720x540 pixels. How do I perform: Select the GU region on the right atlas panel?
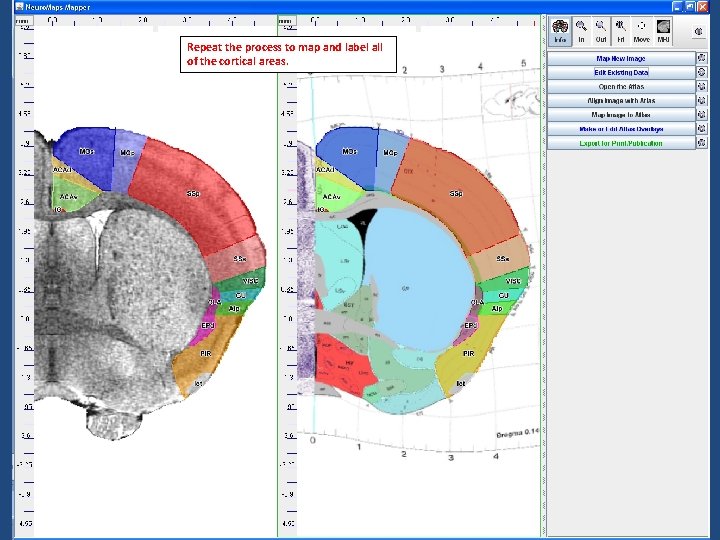(x=503, y=295)
